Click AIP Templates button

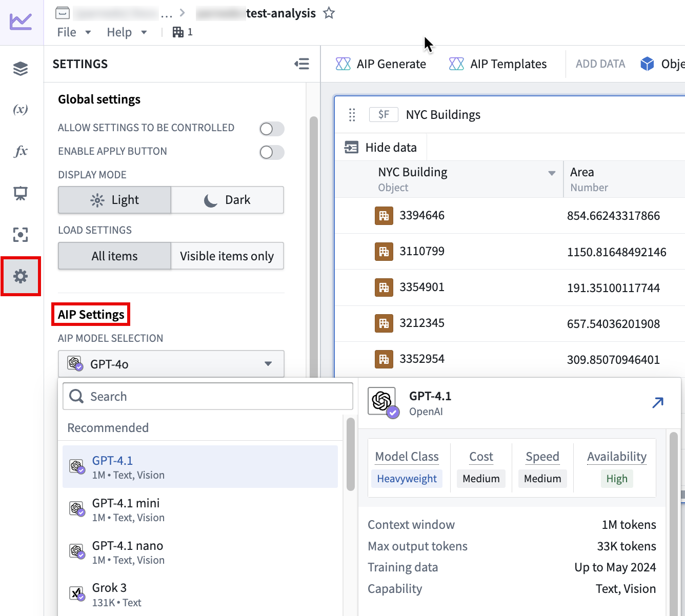tap(498, 64)
